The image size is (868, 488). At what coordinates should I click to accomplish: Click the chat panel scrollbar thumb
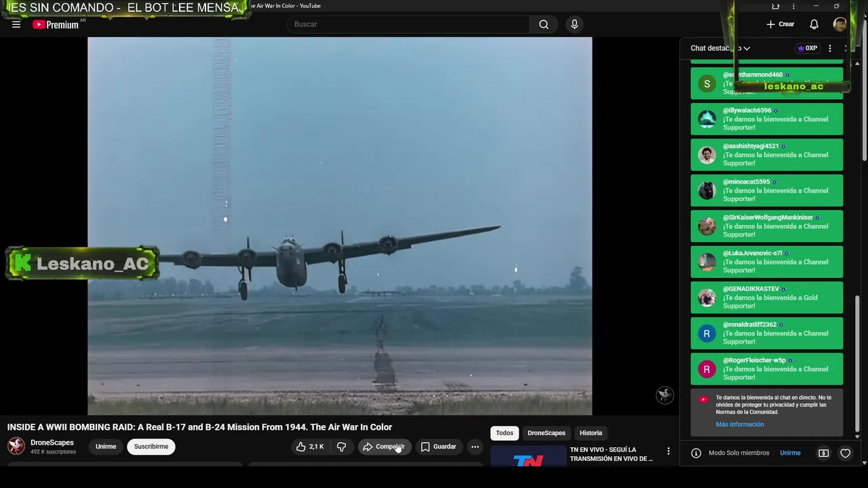pos(858,364)
